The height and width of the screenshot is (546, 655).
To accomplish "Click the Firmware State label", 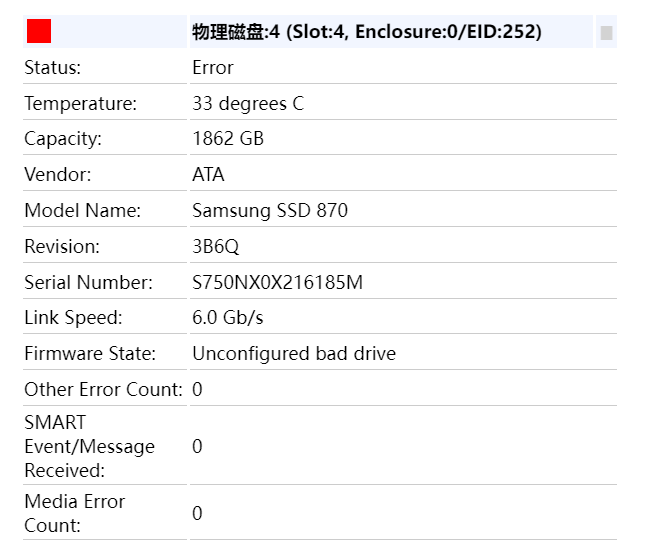I will (90, 354).
